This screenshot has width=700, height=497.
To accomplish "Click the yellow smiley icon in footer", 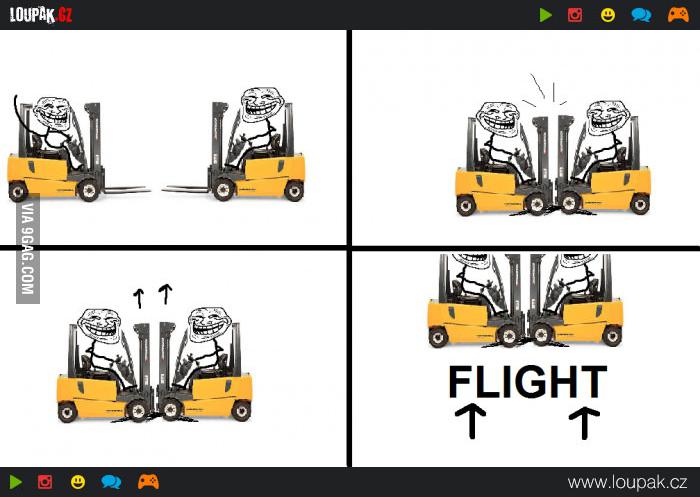I will click(78, 482).
